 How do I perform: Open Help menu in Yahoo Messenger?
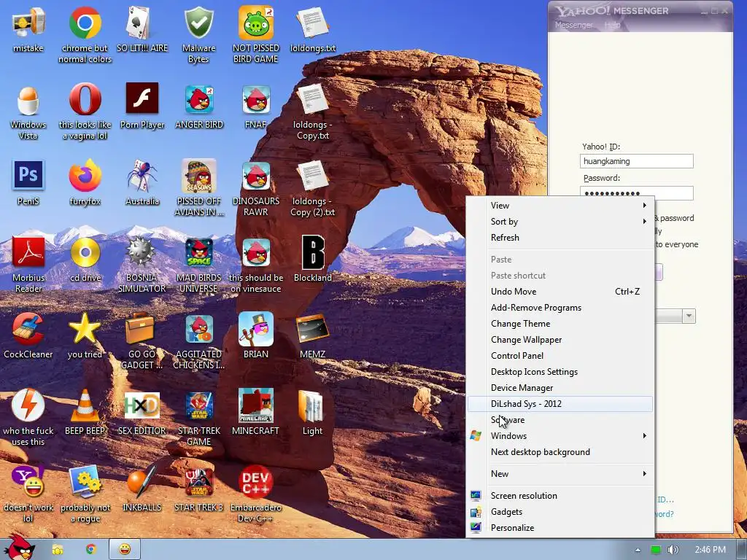(x=612, y=25)
